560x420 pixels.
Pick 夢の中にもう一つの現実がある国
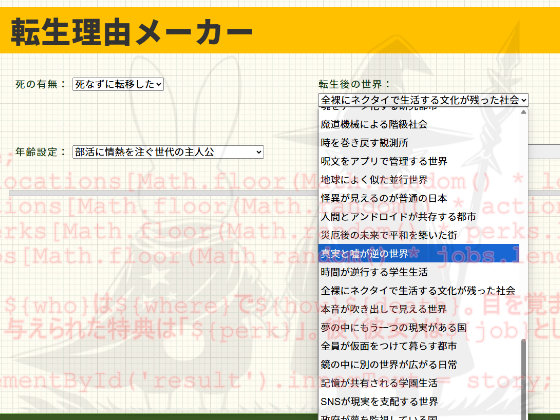(x=419, y=328)
